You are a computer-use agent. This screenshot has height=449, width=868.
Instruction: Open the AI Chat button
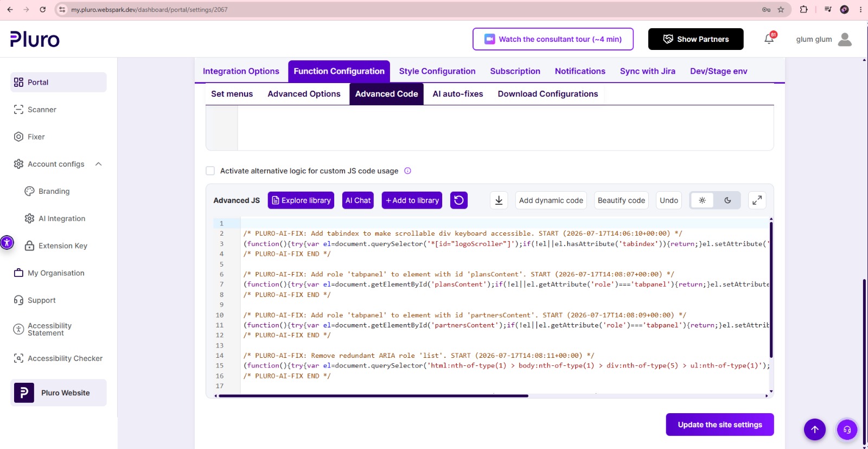pyautogui.click(x=358, y=200)
